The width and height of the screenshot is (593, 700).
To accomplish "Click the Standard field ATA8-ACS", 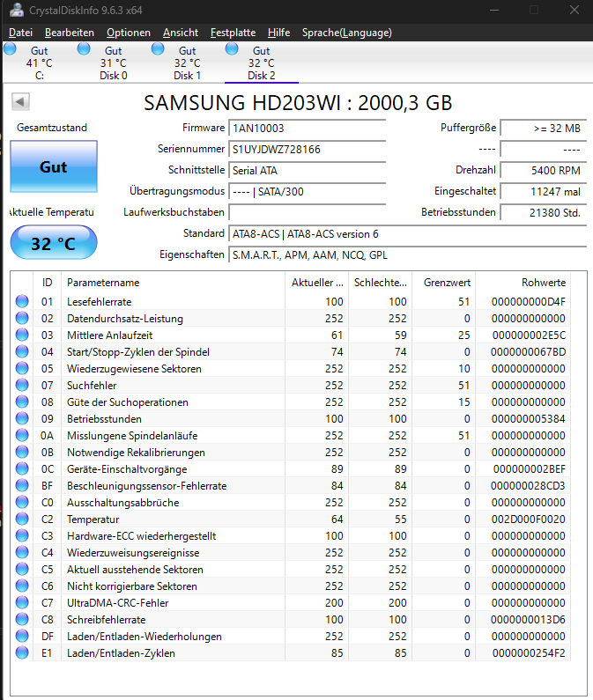I will tap(408, 234).
